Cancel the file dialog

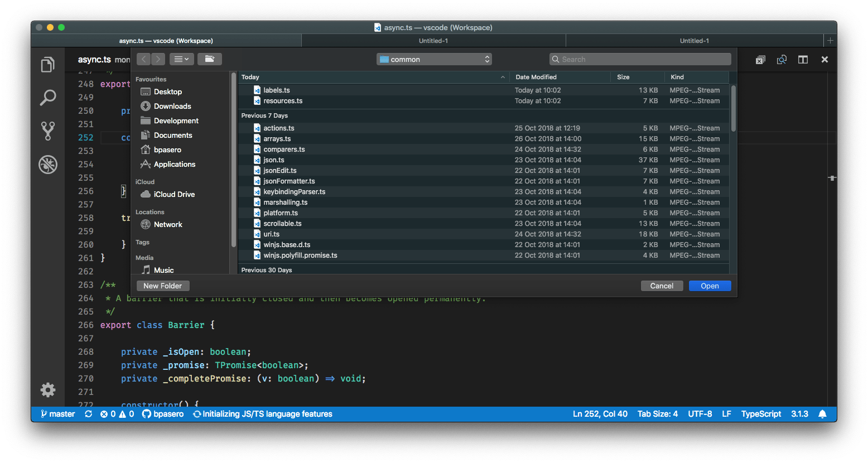point(662,286)
